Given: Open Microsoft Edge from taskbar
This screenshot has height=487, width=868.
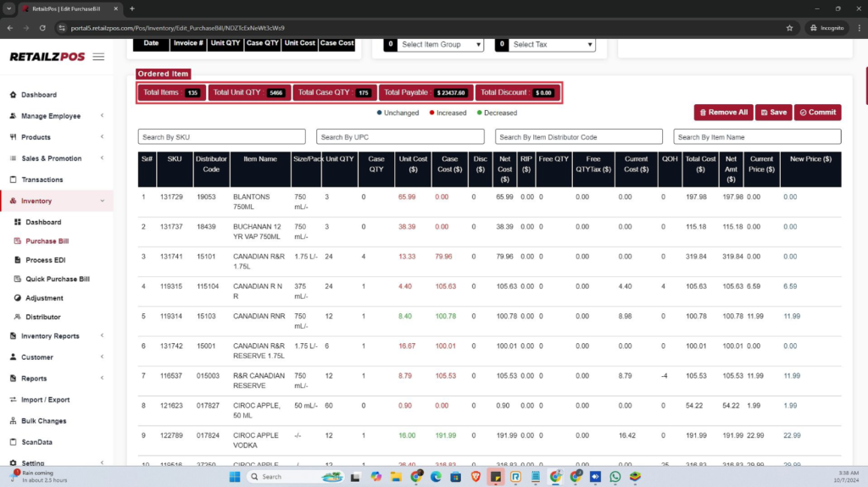Looking at the screenshot, I should click(x=436, y=477).
